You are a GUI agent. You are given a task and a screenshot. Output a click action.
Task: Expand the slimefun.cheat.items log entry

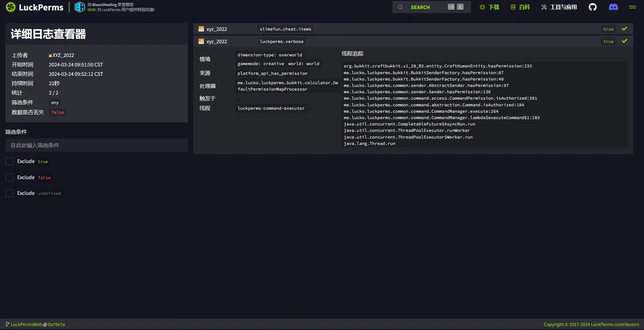click(x=285, y=29)
